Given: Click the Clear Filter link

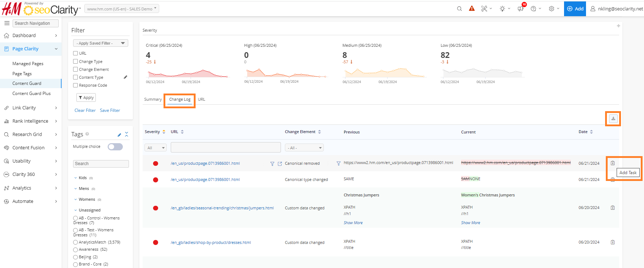Looking at the screenshot, I should click(x=85, y=110).
